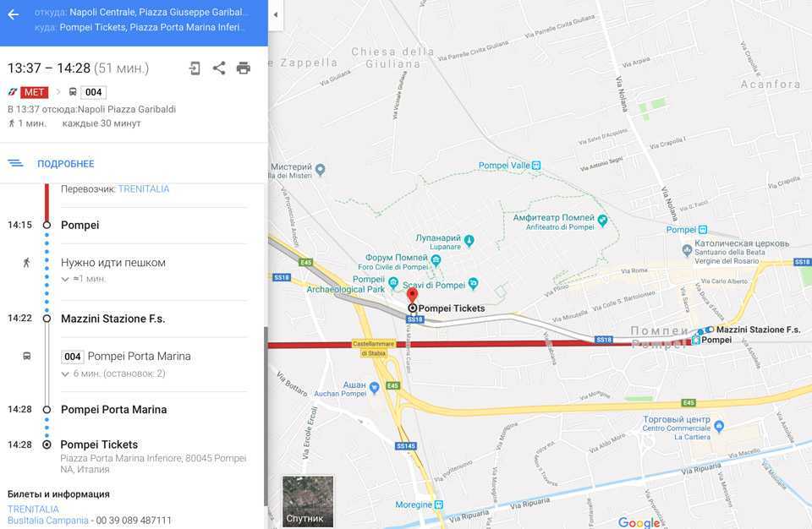Click Амфитеатр Помпей marker on map

(x=602, y=220)
